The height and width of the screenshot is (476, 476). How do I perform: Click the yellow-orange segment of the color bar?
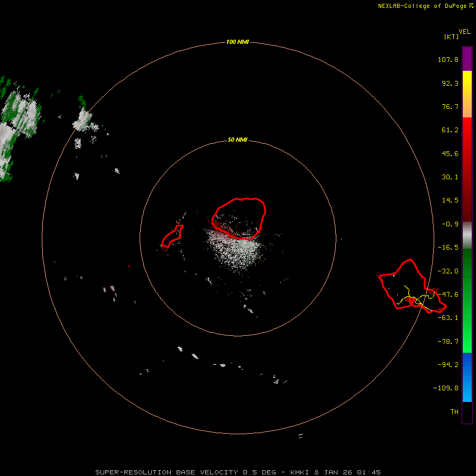click(467, 94)
